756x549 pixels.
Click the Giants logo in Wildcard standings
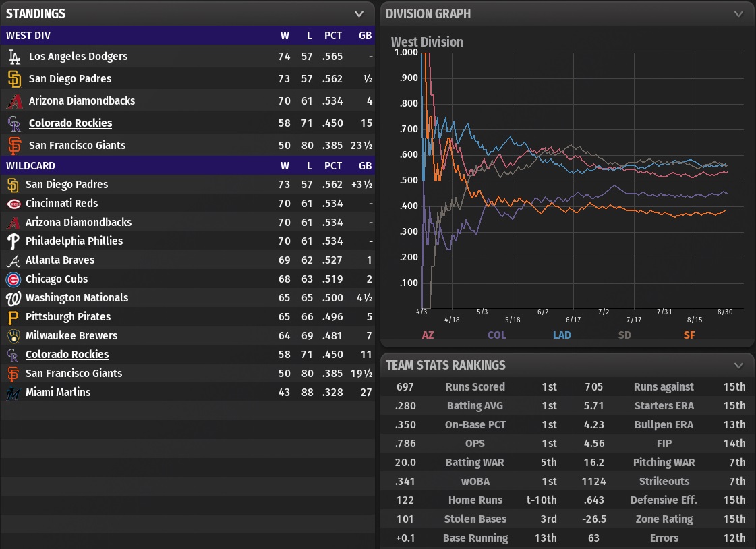point(13,374)
